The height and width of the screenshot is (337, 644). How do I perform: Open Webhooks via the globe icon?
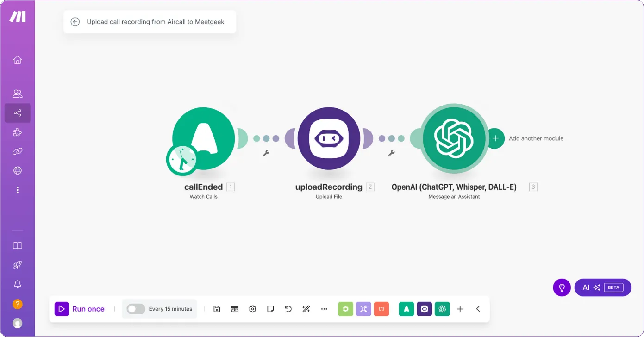point(18,170)
